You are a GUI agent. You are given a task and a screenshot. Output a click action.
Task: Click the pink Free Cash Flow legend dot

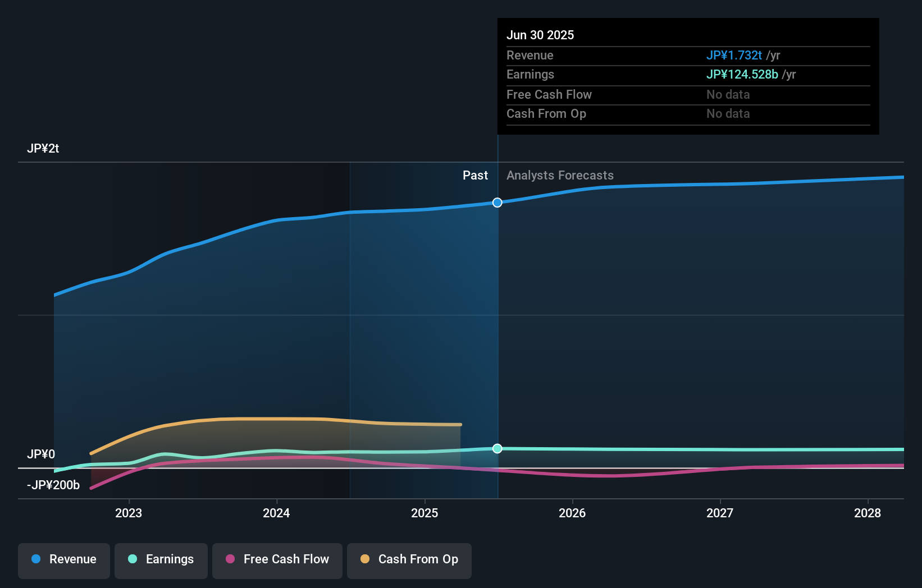pyautogui.click(x=229, y=560)
